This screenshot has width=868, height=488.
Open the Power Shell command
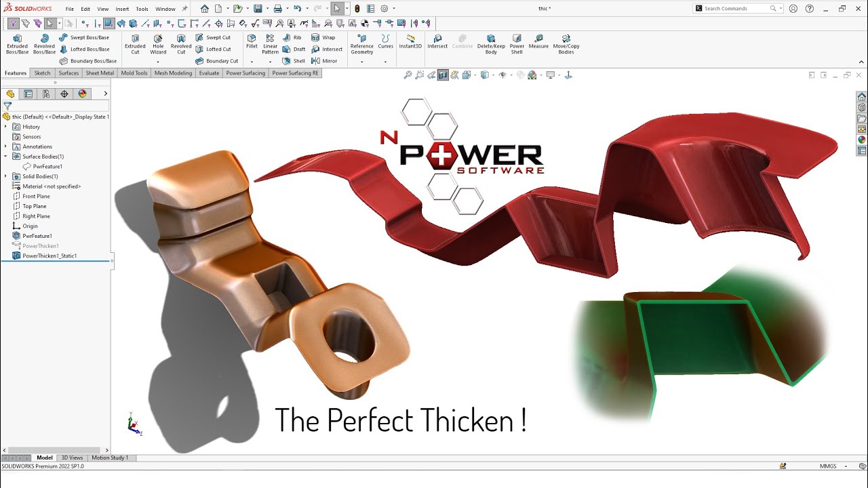tap(517, 44)
